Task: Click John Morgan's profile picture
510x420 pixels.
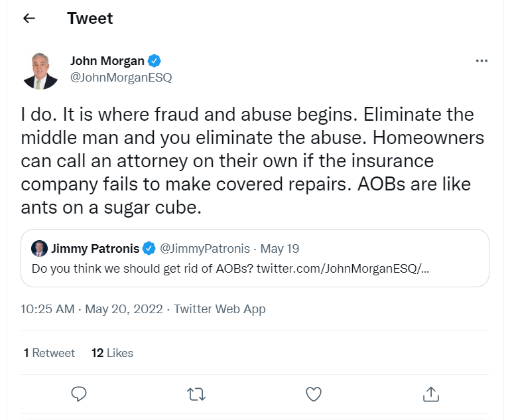Action: 40,70
